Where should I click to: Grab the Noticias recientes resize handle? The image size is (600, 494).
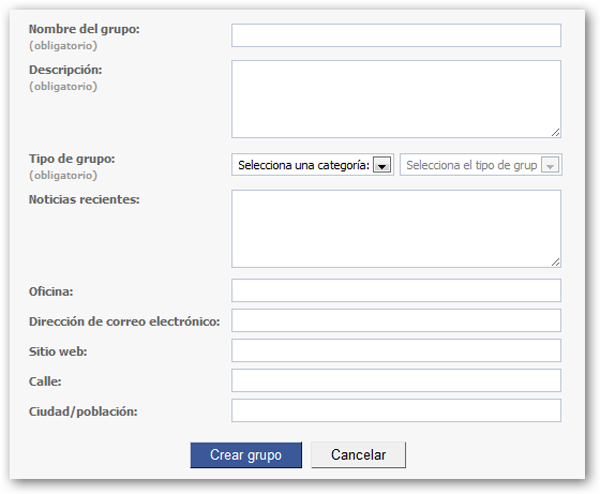(x=556, y=262)
